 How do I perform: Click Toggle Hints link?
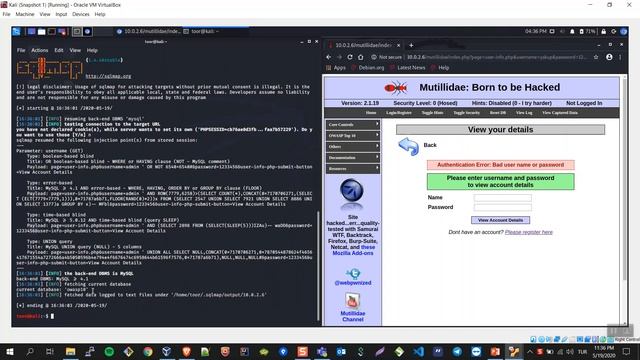pyautogui.click(x=432, y=113)
